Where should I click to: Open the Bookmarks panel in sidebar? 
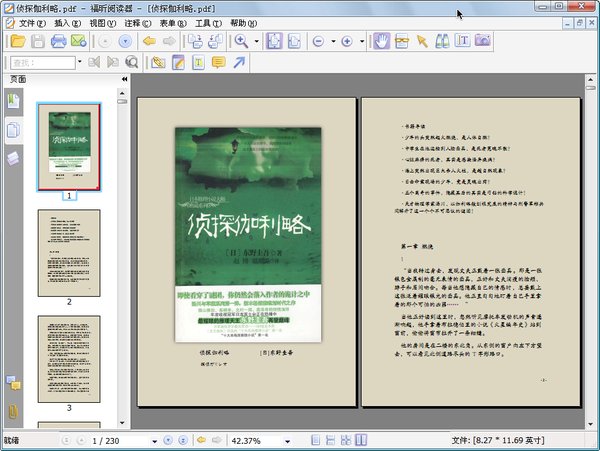[13, 101]
